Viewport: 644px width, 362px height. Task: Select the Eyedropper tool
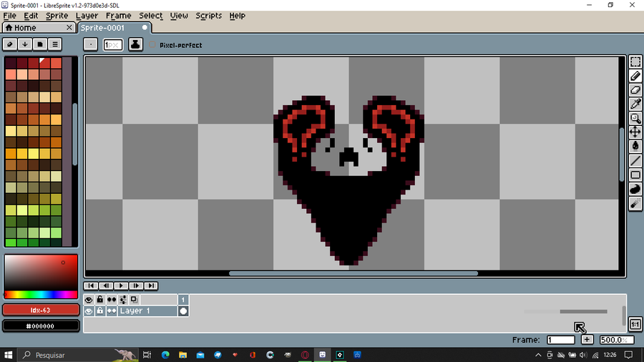635,104
